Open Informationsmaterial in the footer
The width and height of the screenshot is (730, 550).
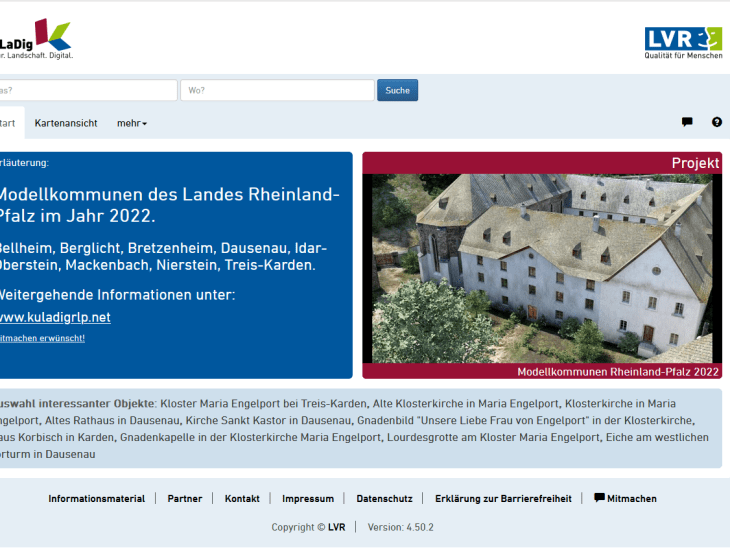tap(96, 498)
